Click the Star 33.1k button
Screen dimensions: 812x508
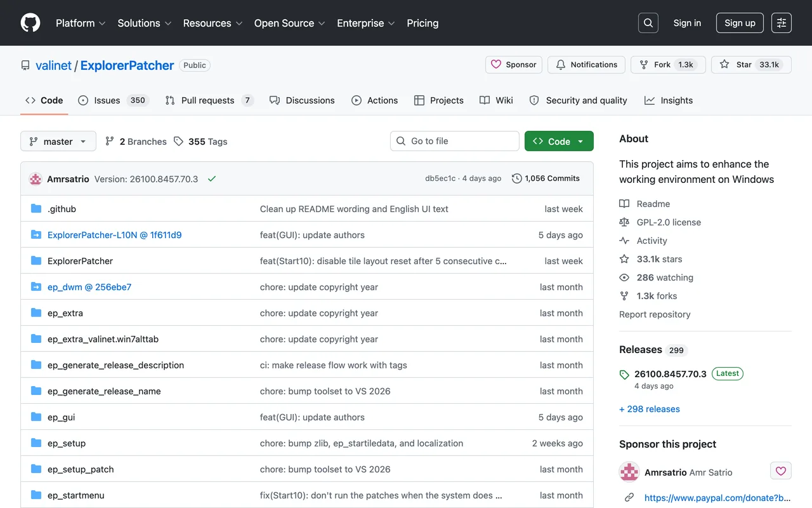751,65
